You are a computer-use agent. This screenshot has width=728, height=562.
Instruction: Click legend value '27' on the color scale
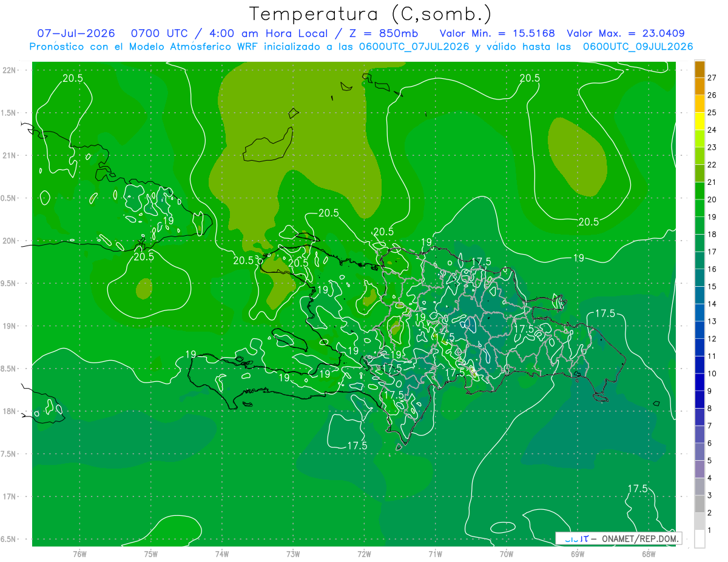click(712, 78)
